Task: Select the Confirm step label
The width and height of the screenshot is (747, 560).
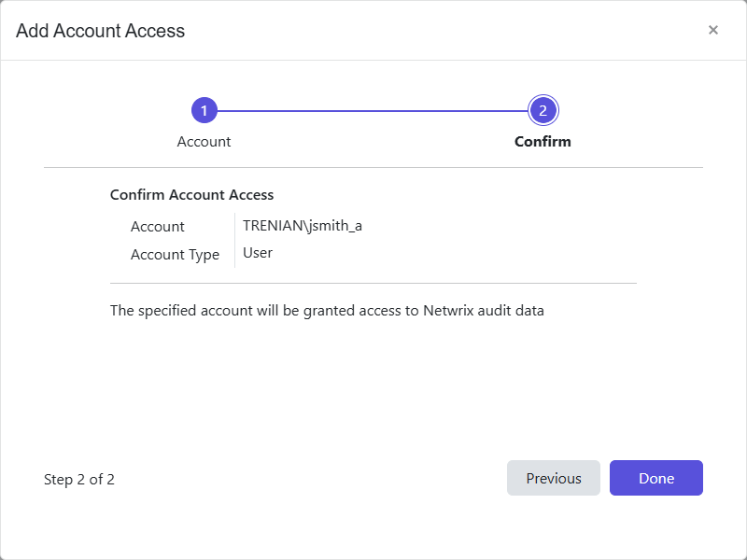Action: click(x=543, y=141)
